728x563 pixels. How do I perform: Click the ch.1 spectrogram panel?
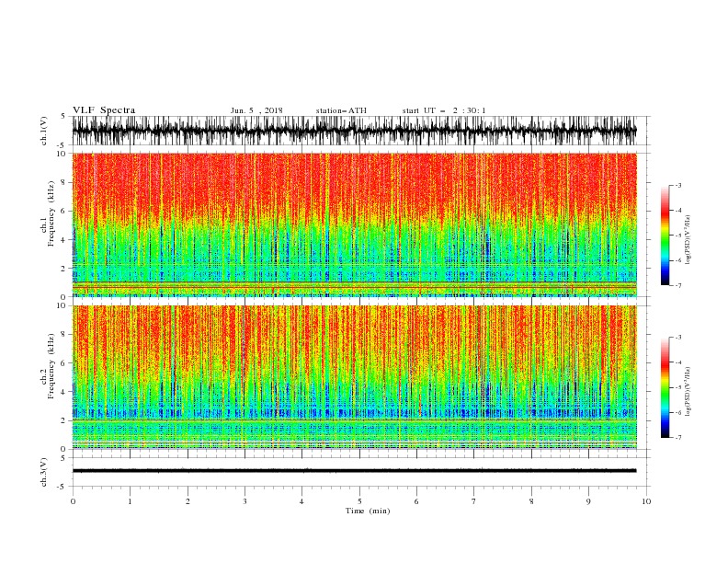354,224
